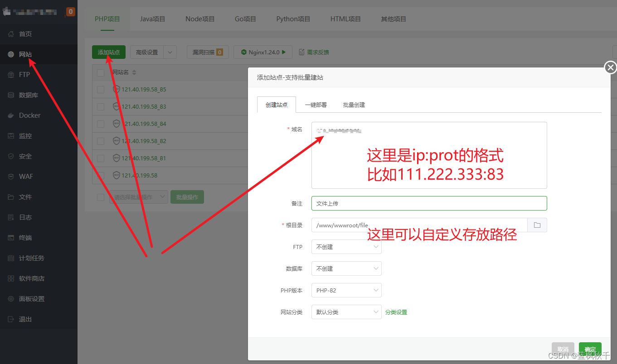Click the green 添加站点 button

pyautogui.click(x=109, y=52)
